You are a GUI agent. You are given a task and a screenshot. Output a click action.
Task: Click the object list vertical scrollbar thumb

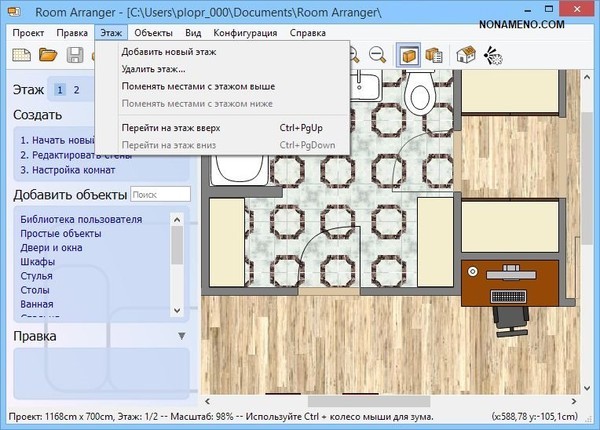[177, 243]
